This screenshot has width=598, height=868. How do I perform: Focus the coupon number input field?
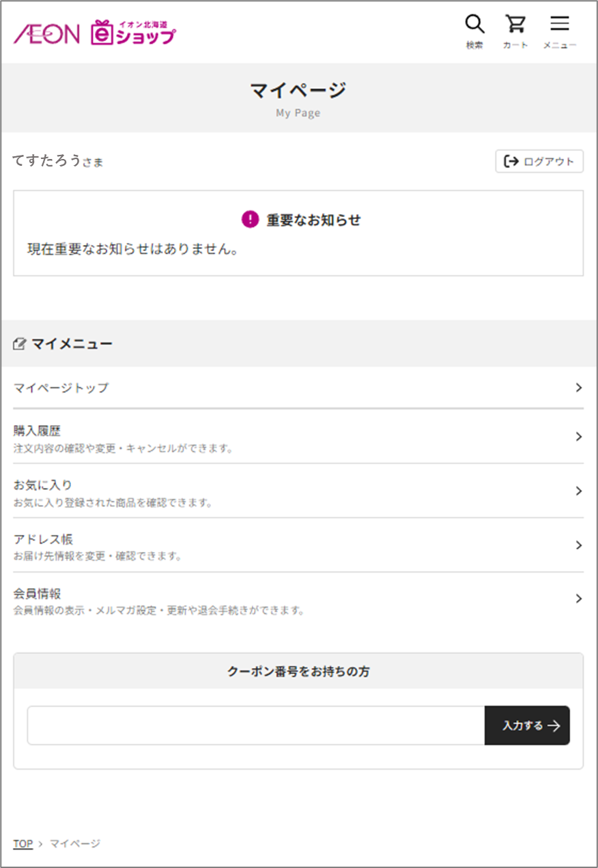[x=256, y=725]
